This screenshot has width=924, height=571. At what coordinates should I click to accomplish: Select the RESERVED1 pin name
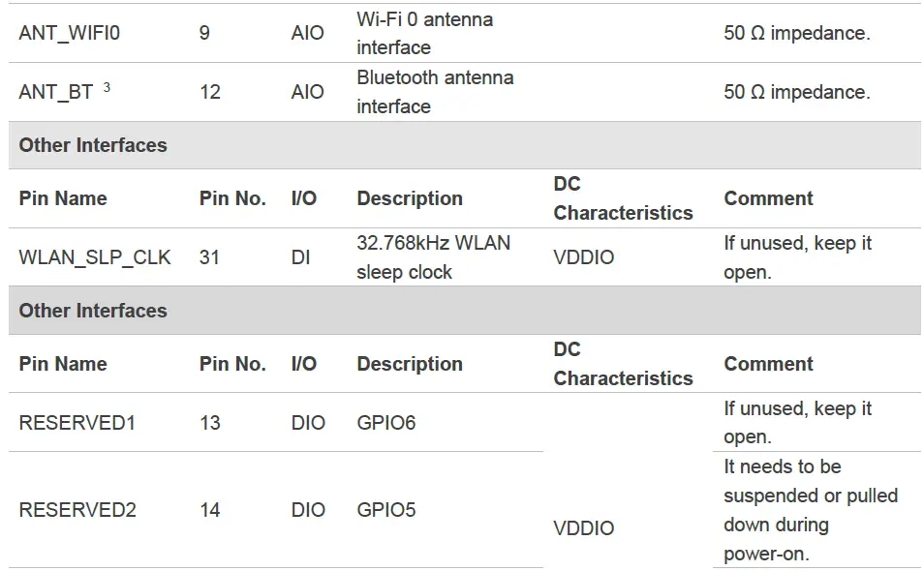click(77, 423)
